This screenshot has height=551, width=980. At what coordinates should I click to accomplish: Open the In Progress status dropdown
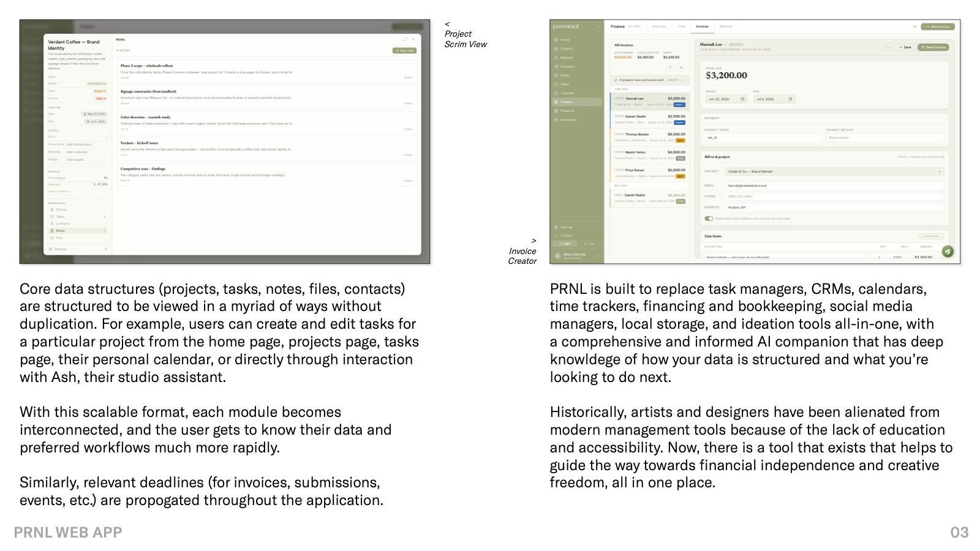pyautogui.click(x=97, y=83)
